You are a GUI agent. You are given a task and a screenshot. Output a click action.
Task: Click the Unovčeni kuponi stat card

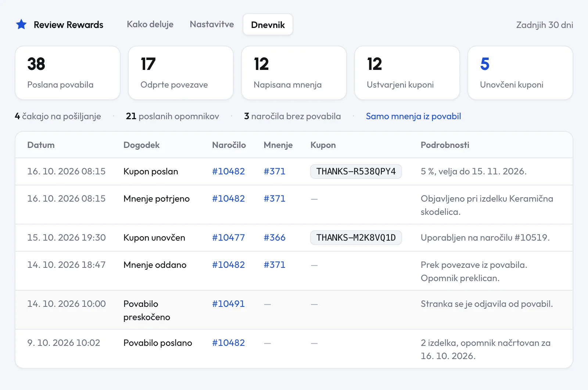pos(520,73)
